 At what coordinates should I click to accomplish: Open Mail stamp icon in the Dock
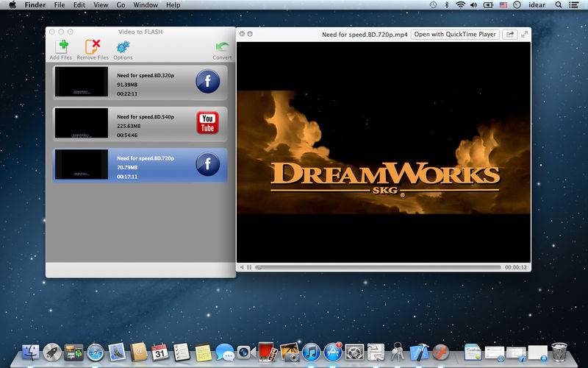(x=118, y=353)
